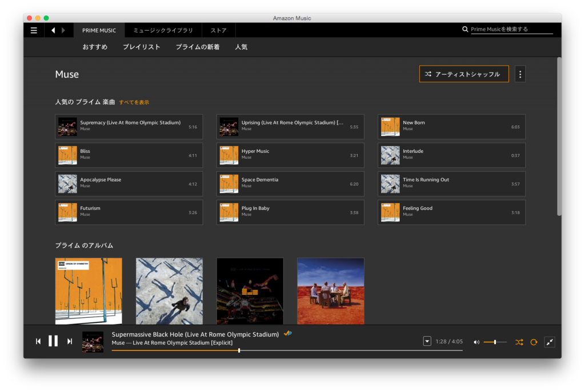Play Time Is Running Out
585x392 pixels.
click(x=451, y=184)
